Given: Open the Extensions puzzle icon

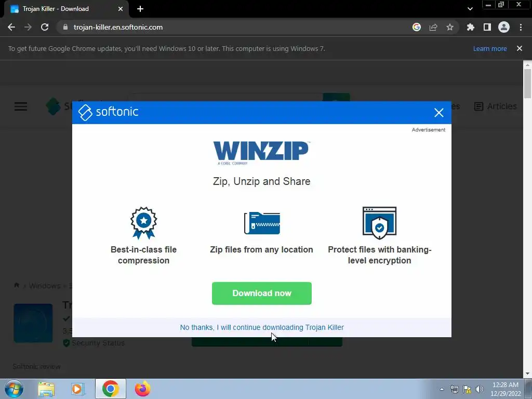Looking at the screenshot, I should pos(471,27).
